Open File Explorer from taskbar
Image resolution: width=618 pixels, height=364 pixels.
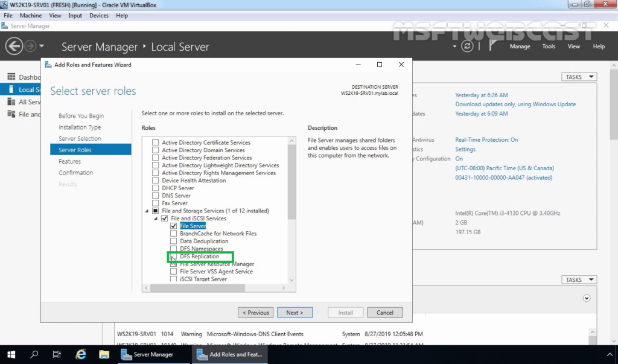[104, 354]
